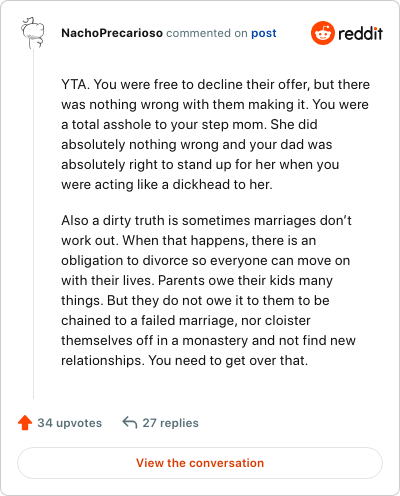The height and width of the screenshot is (496, 400).
Task: Click the line ending "dickhead to her."
Action: [167, 184]
